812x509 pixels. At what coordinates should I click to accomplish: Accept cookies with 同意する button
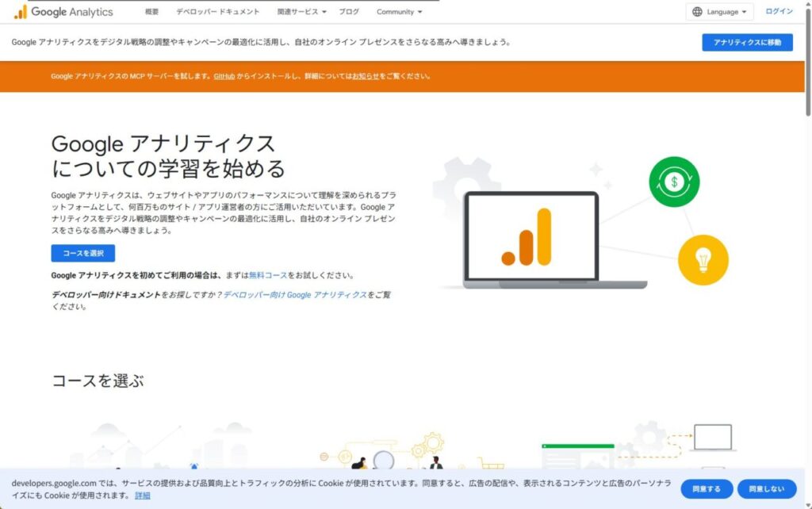[706, 489]
